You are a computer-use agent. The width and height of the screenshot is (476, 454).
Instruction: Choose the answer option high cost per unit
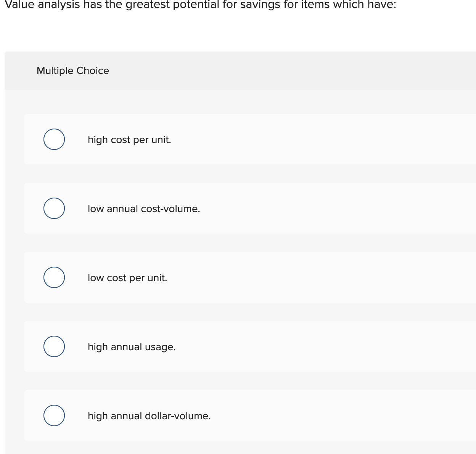pos(129,140)
